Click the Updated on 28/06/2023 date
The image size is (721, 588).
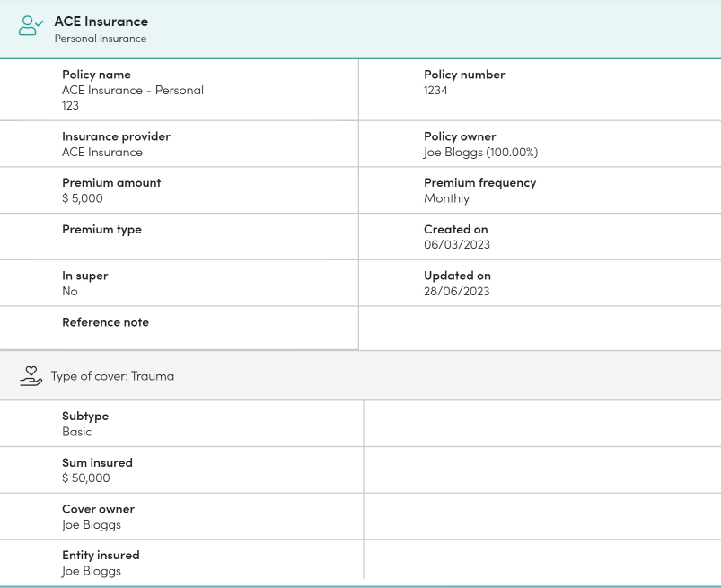coord(457,291)
